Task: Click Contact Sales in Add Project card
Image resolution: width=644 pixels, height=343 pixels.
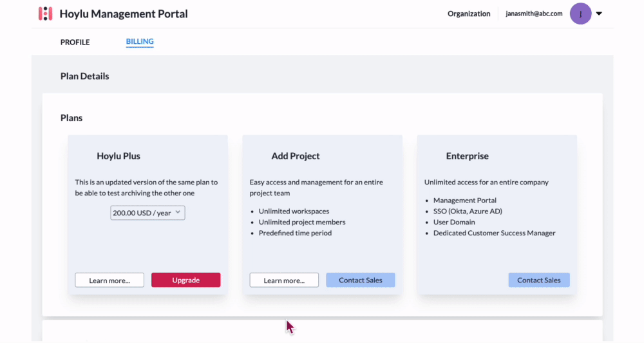Action: click(360, 280)
